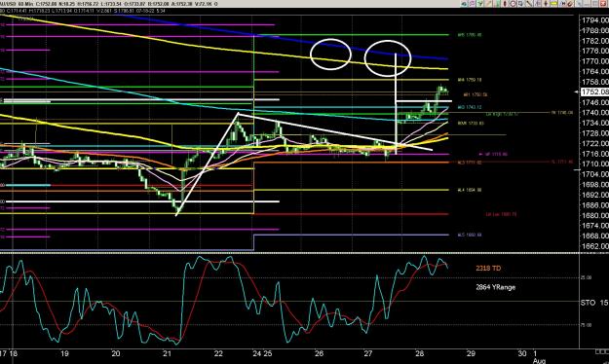The image size is (609, 364).
Task: Click the 1794.00 price axis label
Action: 595,20
